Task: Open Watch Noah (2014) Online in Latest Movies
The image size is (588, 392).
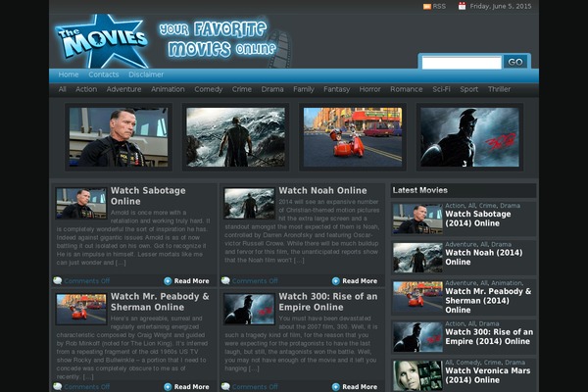Action: pos(484,258)
